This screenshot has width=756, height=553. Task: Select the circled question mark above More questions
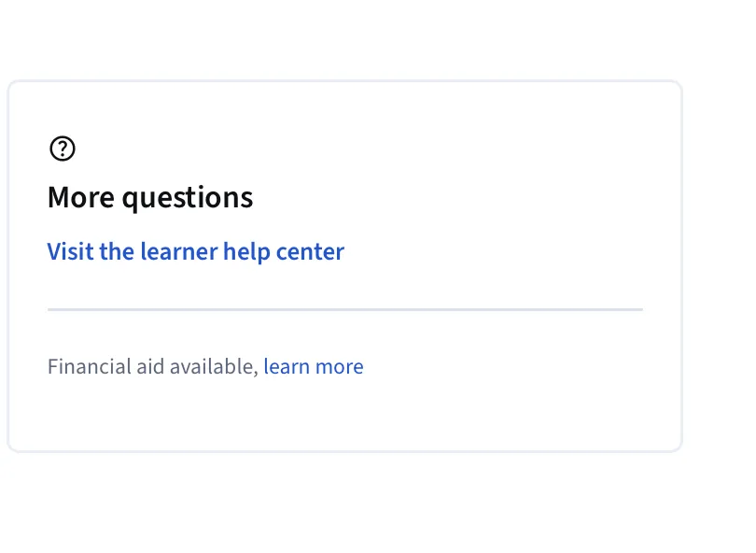coord(63,149)
